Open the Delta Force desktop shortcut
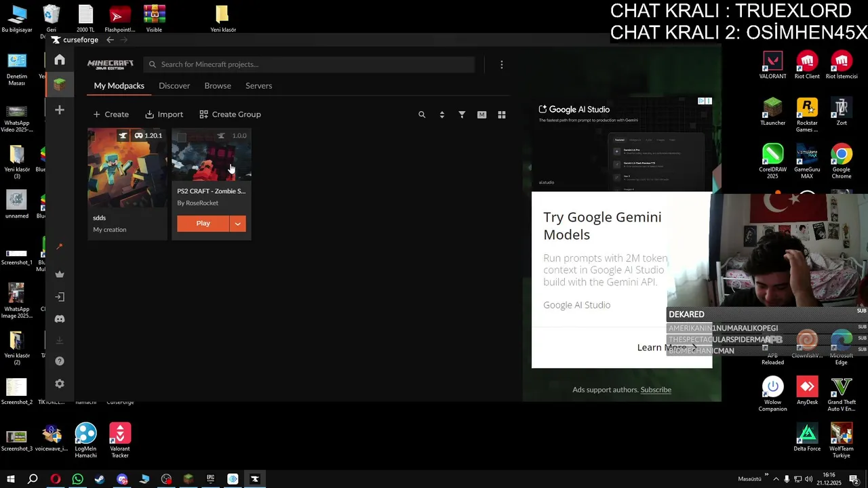Screen dimensions: 868x488 (807, 437)
